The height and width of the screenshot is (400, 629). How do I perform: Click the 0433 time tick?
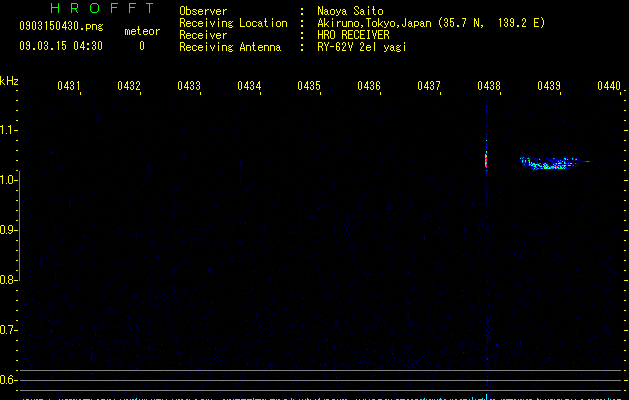tap(189, 86)
